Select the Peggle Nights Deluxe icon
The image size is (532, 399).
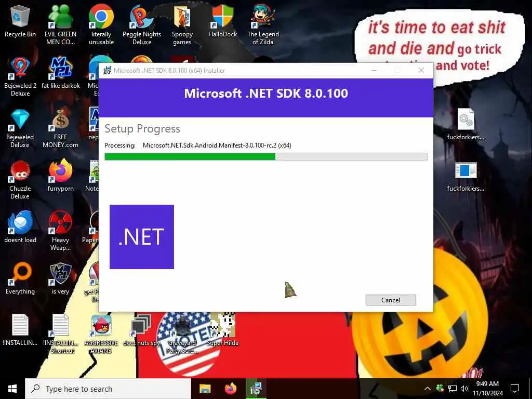142,25
